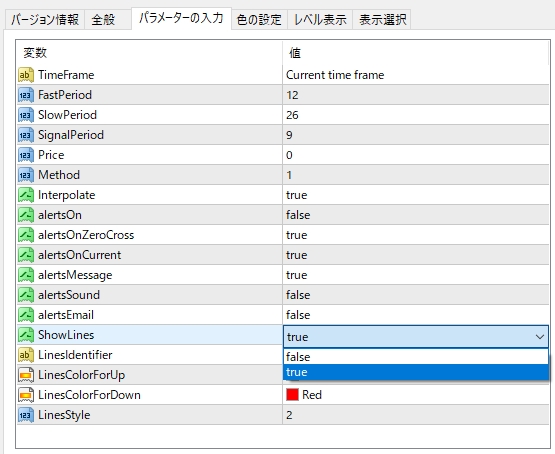
Task: Select the LinesStyle variable name
Action: pyautogui.click(x=64, y=415)
